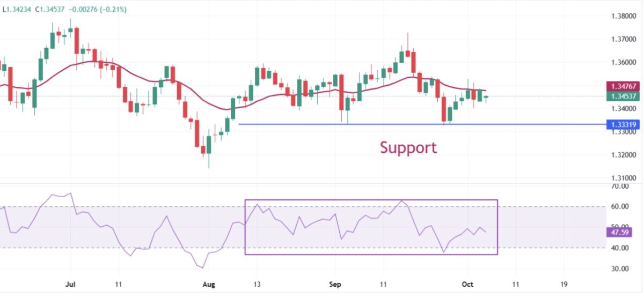Click the Oct date label on time axis
Image resolution: width=644 pixels, height=298 pixels.
click(x=468, y=286)
